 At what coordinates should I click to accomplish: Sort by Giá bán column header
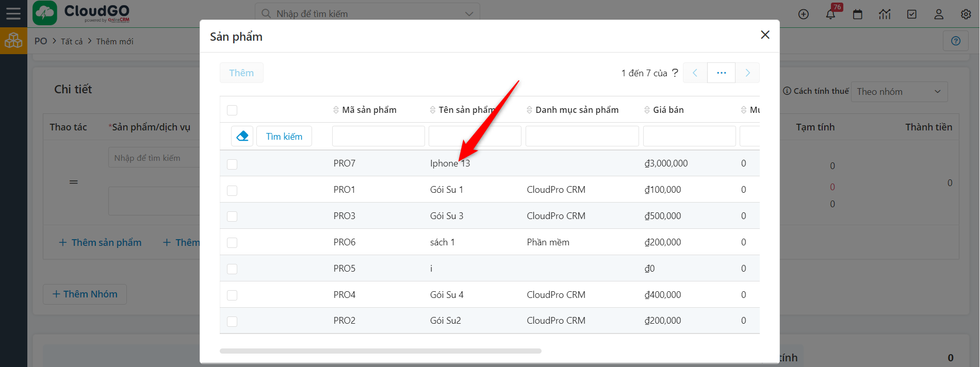(668, 110)
